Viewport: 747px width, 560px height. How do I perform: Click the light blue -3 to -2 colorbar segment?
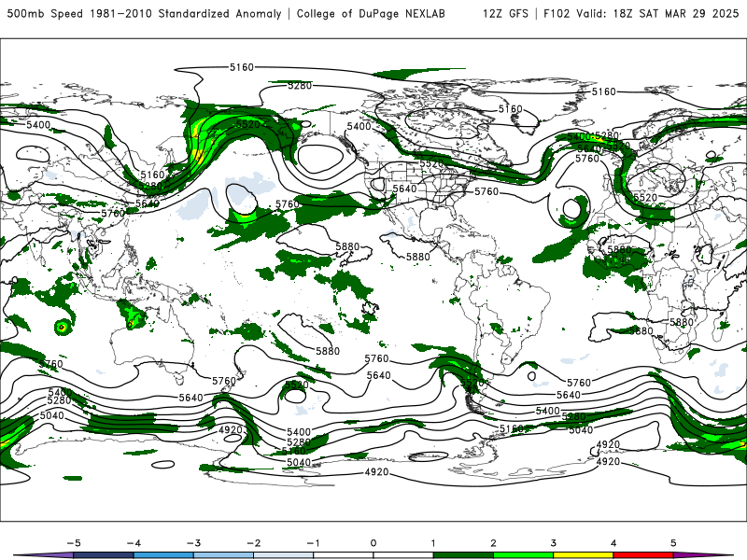(x=223, y=555)
